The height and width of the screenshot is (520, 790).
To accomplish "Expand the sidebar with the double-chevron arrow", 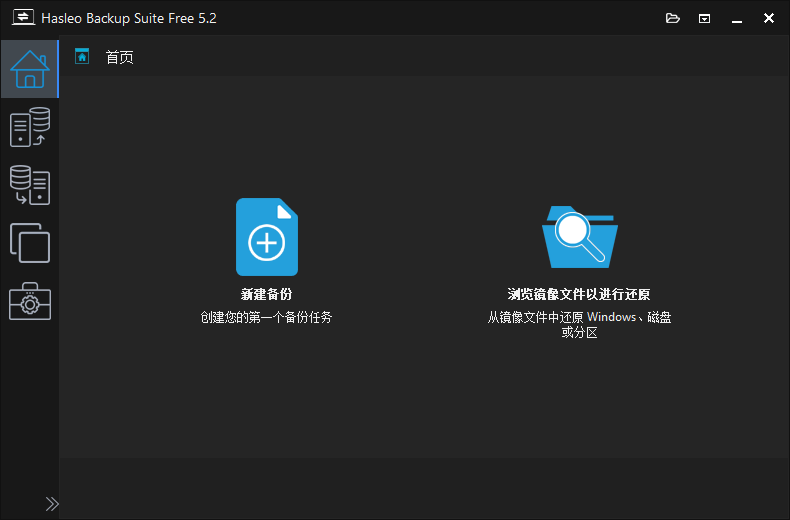I will pyautogui.click(x=52, y=503).
